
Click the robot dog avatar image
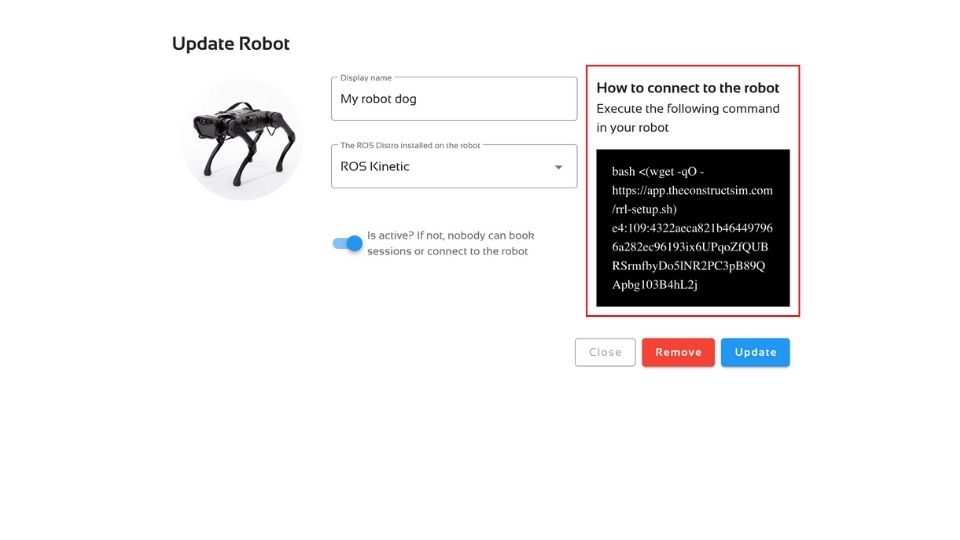(242, 140)
